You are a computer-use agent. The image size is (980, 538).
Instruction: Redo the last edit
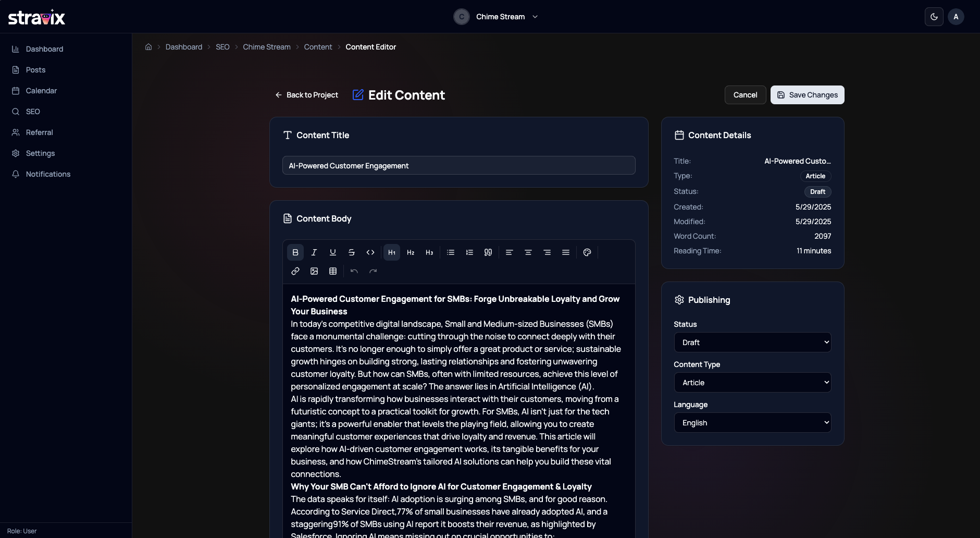click(x=373, y=271)
